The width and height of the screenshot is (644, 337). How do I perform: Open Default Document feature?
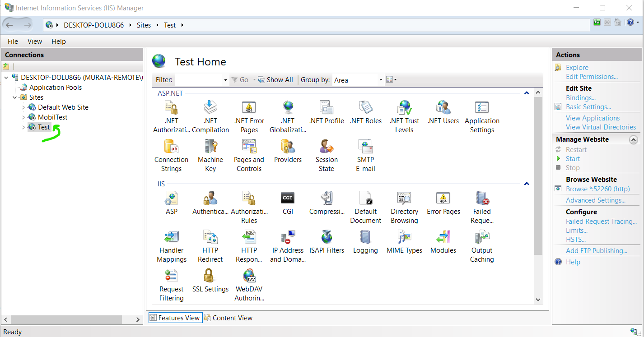366,208
